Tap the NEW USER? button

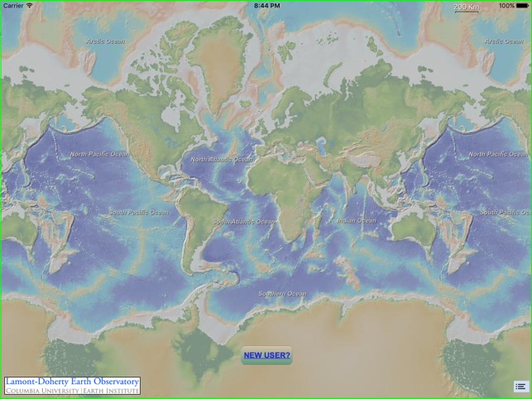(266, 355)
